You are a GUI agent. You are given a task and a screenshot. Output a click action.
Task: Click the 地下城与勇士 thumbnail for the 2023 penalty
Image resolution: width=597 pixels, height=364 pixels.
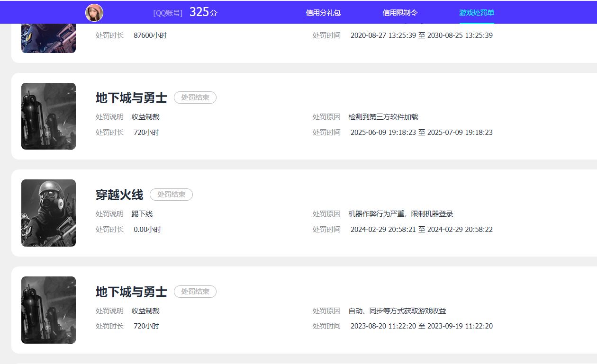point(48,310)
